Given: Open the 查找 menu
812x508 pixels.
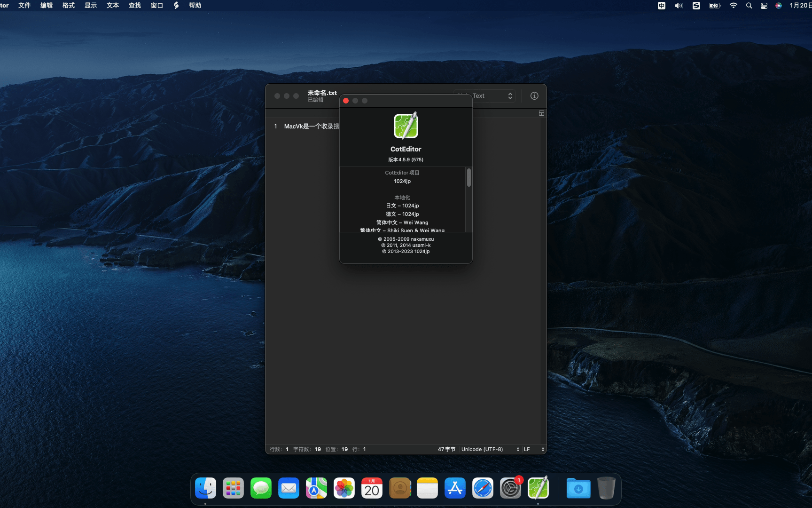Looking at the screenshot, I should click(x=135, y=5).
